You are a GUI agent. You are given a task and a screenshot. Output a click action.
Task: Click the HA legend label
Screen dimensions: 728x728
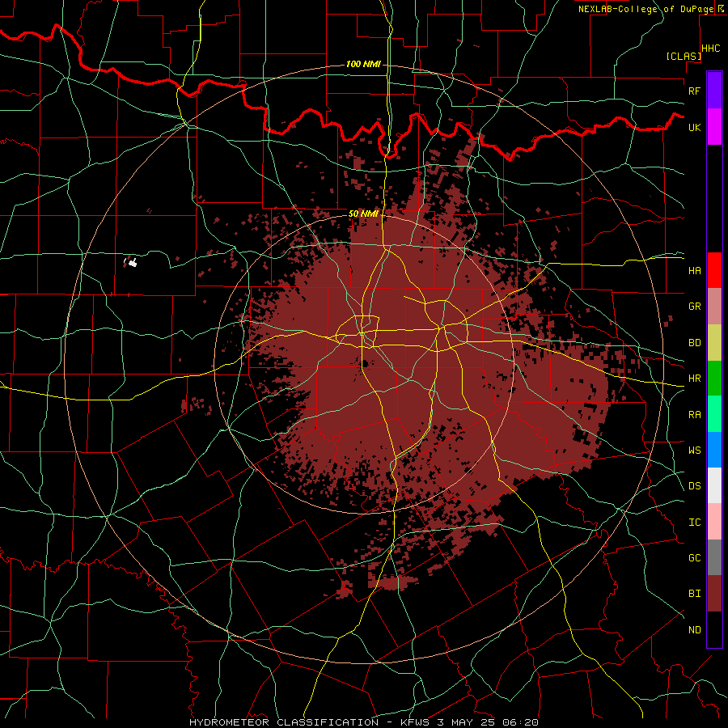tap(694, 270)
